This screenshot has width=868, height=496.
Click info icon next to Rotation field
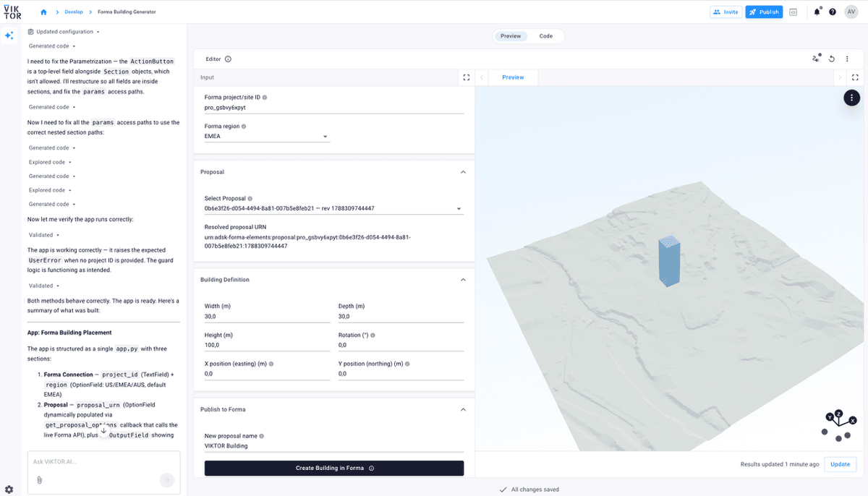(x=373, y=335)
